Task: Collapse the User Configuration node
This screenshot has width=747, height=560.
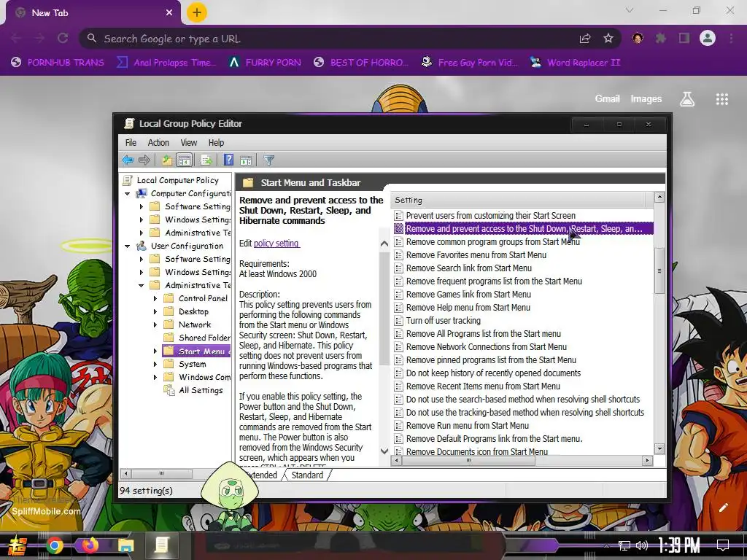Action: (127, 246)
